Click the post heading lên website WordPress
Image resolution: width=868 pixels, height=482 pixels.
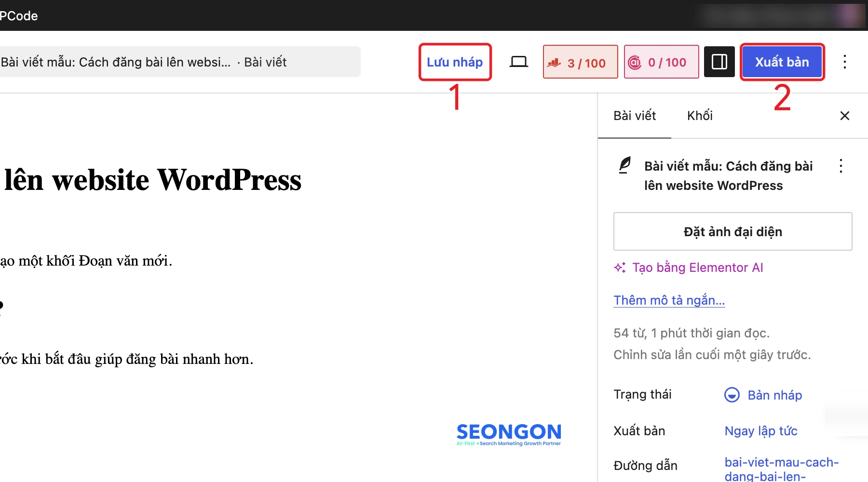pyautogui.click(x=152, y=180)
